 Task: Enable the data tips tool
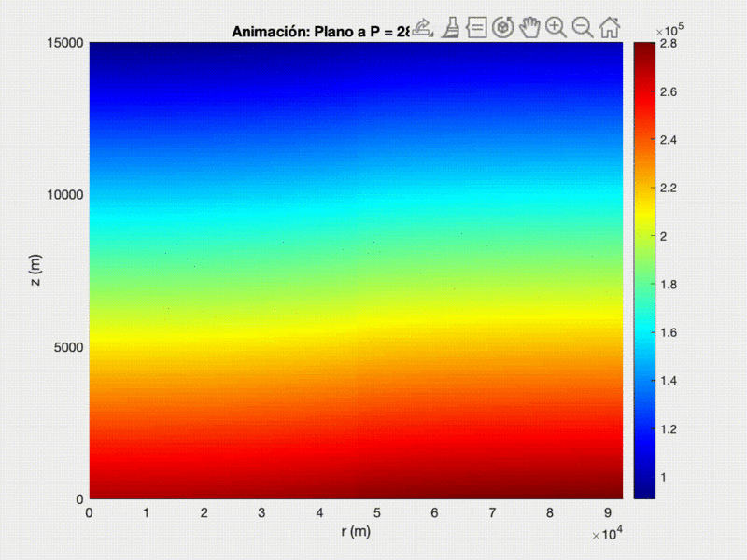pyautogui.click(x=477, y=29)
